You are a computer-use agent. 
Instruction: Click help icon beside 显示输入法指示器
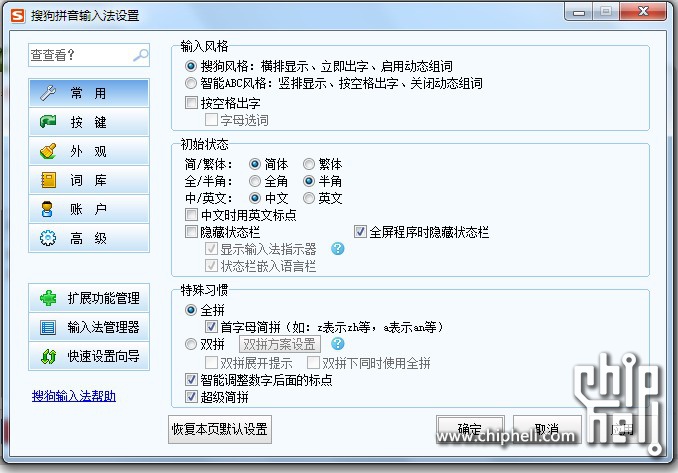click(338, 249)
